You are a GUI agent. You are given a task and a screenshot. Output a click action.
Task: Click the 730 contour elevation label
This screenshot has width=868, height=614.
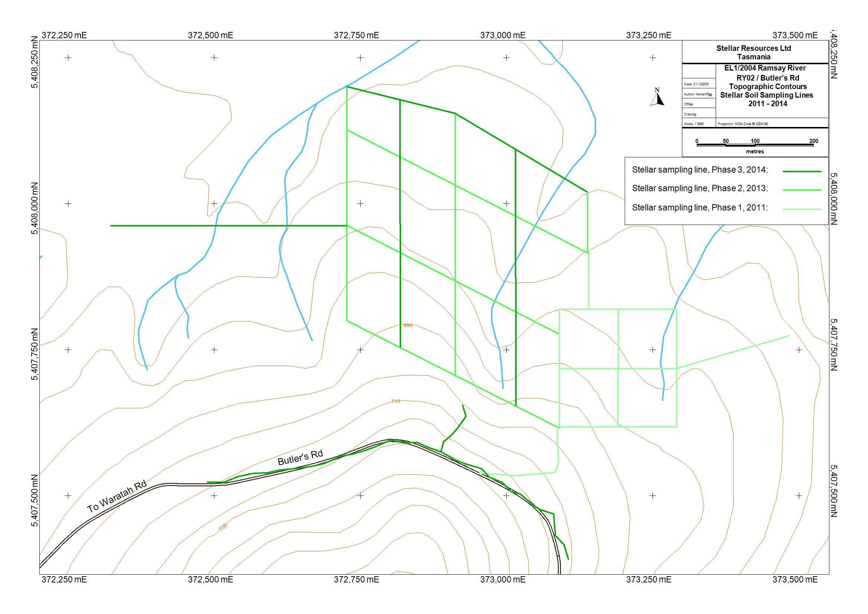pos(223,527)
